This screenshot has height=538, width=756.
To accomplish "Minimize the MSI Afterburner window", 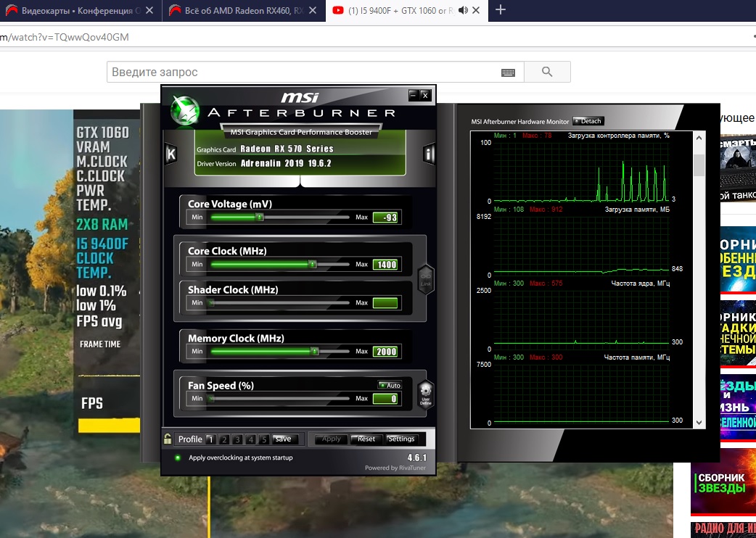I will click(414, 95).
